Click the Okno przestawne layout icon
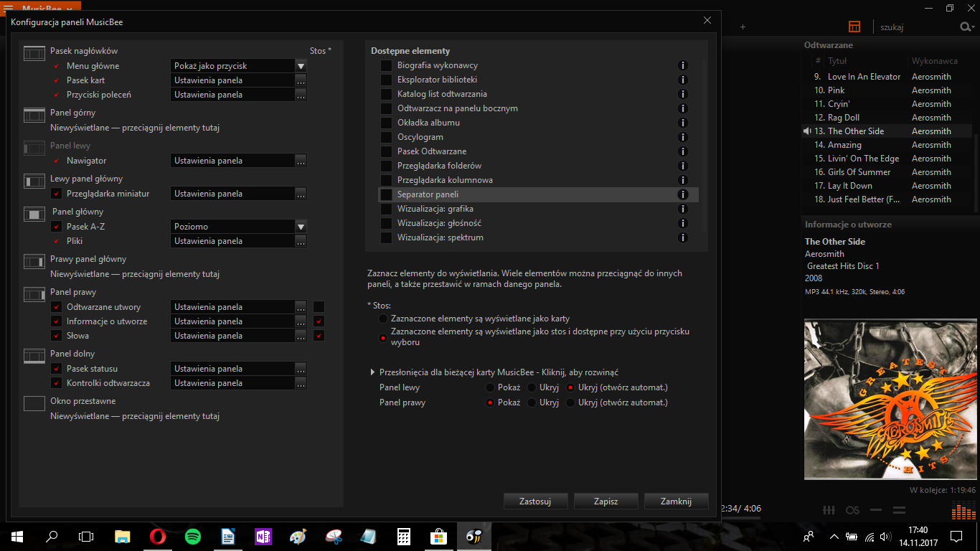 [34, 403]
